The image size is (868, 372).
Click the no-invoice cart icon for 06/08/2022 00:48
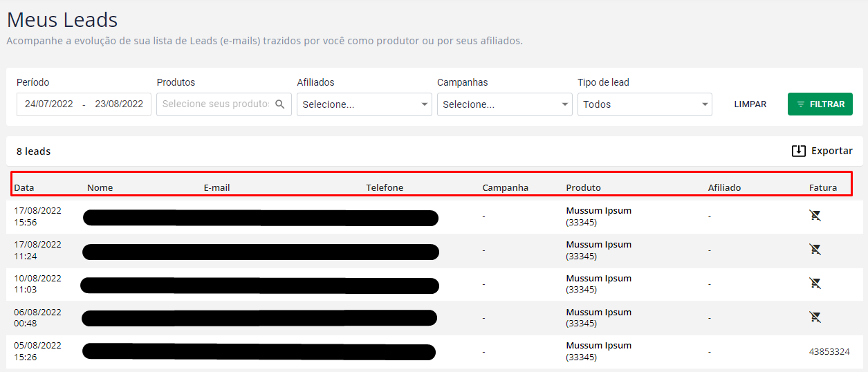[x=815, y=317]
